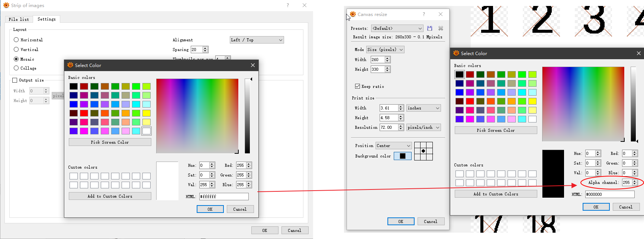
Task: Click print Height 4.58 field
Action: [389, 118]
